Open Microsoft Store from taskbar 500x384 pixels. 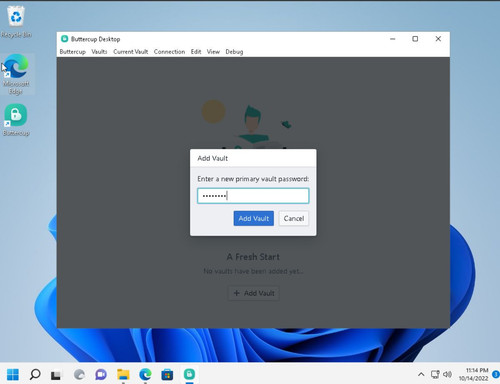(x=167, y=374)
